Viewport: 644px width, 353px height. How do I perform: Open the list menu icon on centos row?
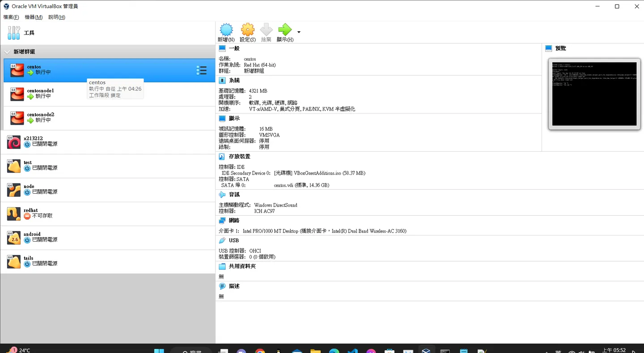(x=201, y=70)
